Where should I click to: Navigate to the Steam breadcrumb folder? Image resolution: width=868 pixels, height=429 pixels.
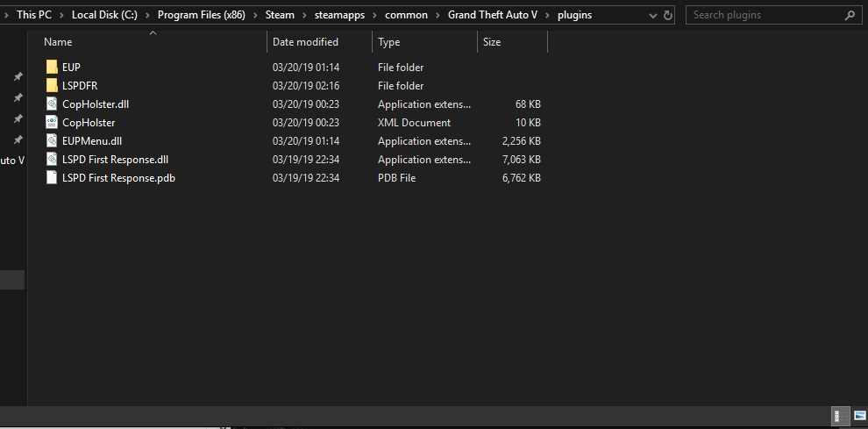[x=280, y=15]
